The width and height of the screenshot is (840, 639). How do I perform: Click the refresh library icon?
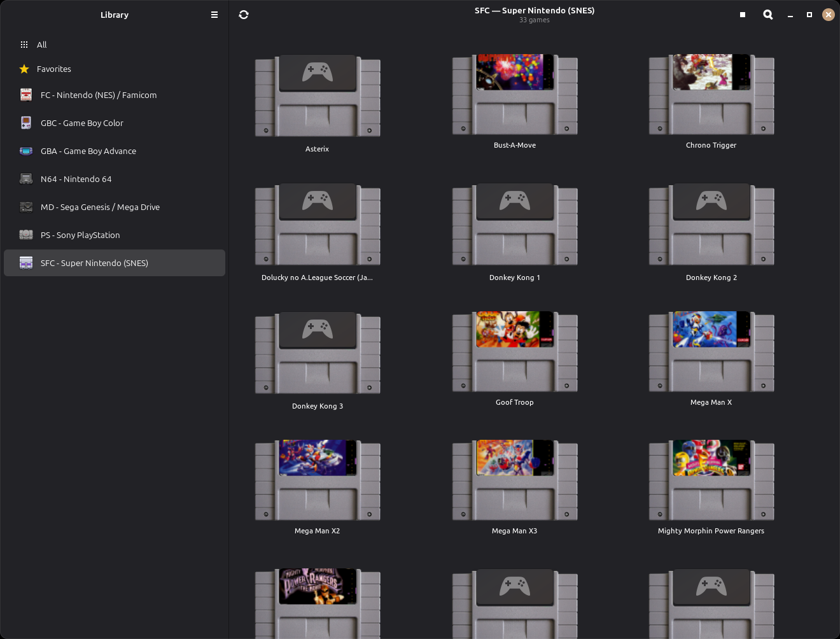point(244,15)
